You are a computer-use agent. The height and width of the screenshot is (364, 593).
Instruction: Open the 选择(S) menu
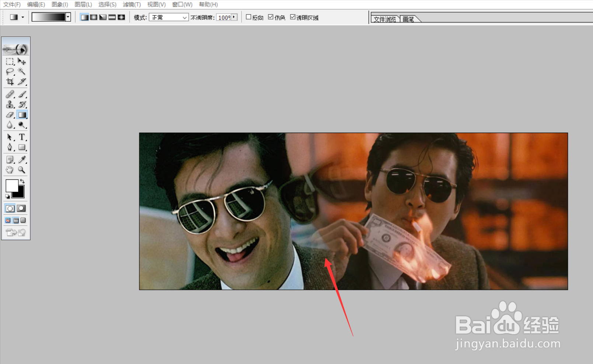tap(107, 4)
